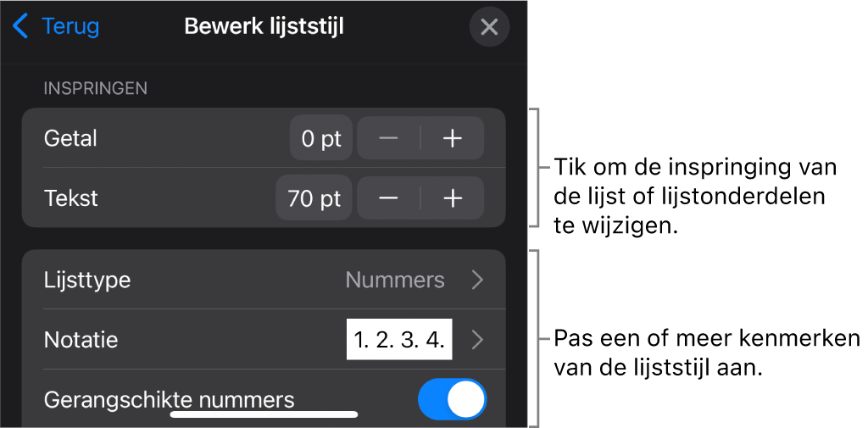
Task: Tap the Gerangschikte nummers label
Action: click(x=169, y=398)
